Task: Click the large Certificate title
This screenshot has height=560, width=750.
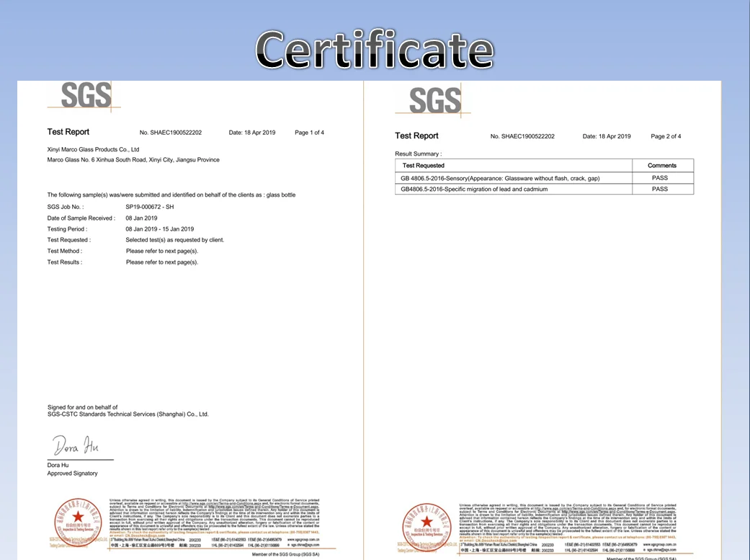Action: pos(374,50)
